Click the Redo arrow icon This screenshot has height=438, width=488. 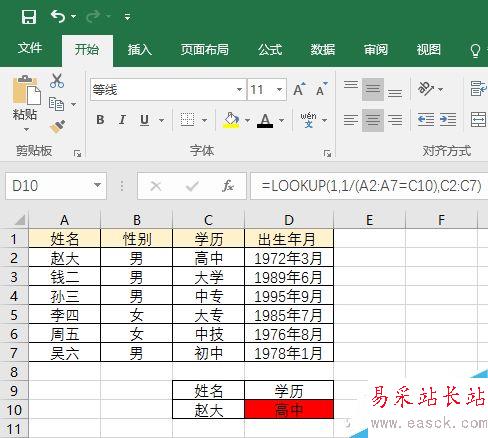[x=93, y=16]
